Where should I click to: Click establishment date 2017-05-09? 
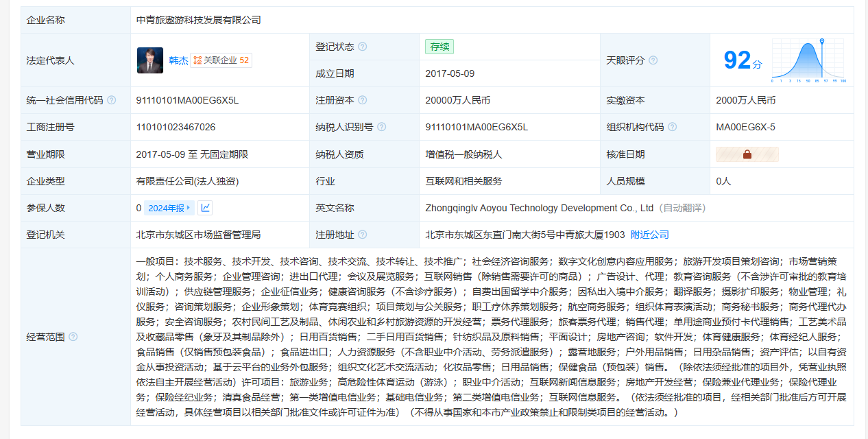[450, 73]
